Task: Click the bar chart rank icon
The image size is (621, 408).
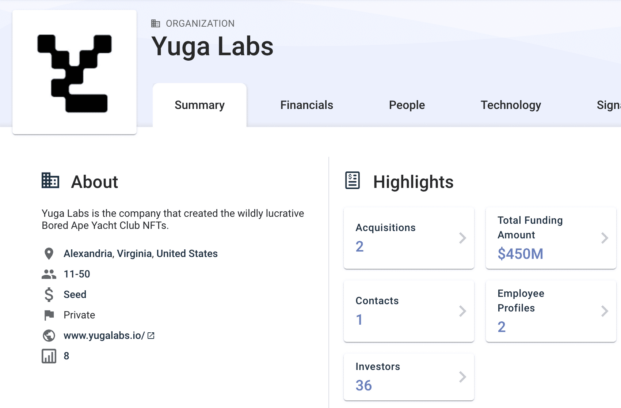Action: (x=49, y=356)
